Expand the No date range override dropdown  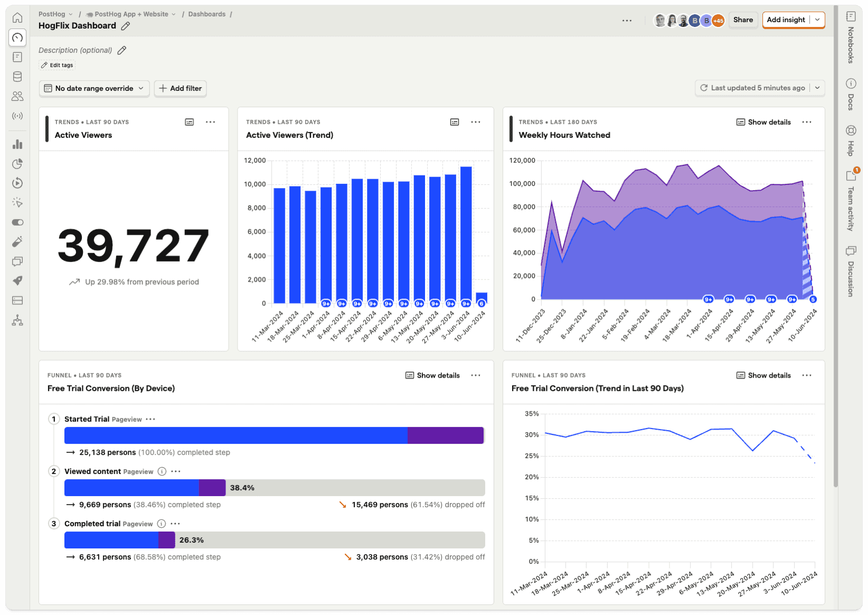point(93,88)
